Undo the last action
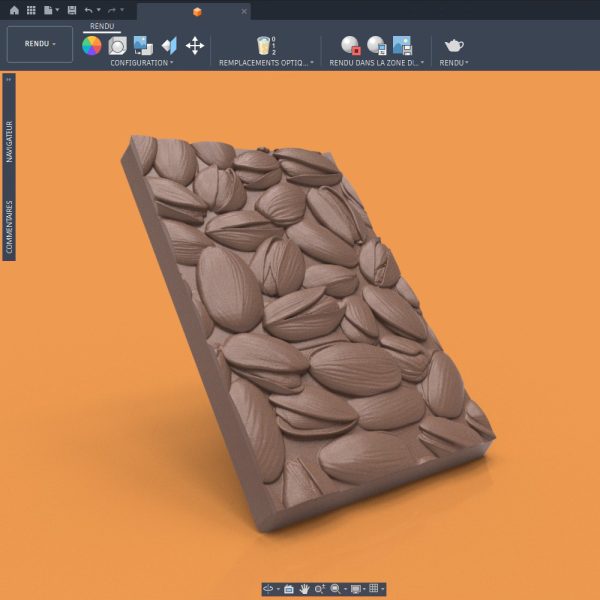Image resolution: width=600 pixels, height=600 pixels. click(88, 10)
